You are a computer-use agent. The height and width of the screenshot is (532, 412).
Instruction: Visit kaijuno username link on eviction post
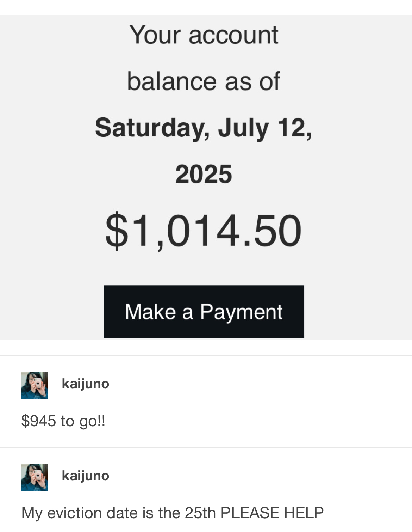click(85, 476)
